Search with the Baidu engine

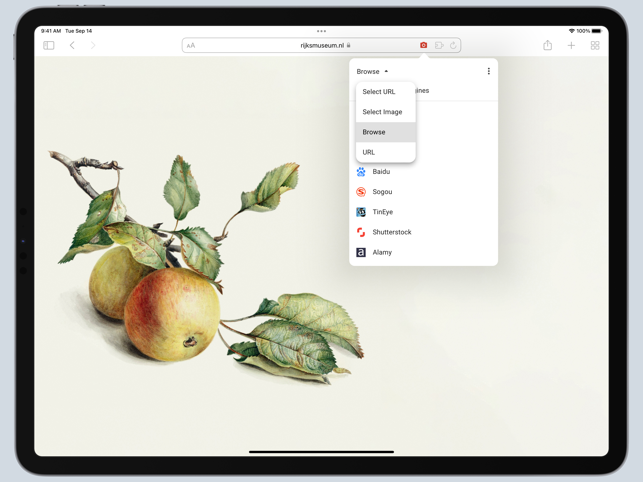pos(381,172)
